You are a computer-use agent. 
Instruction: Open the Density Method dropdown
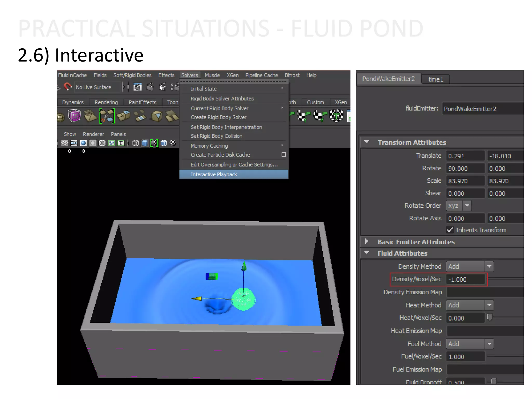coord(470,266)
